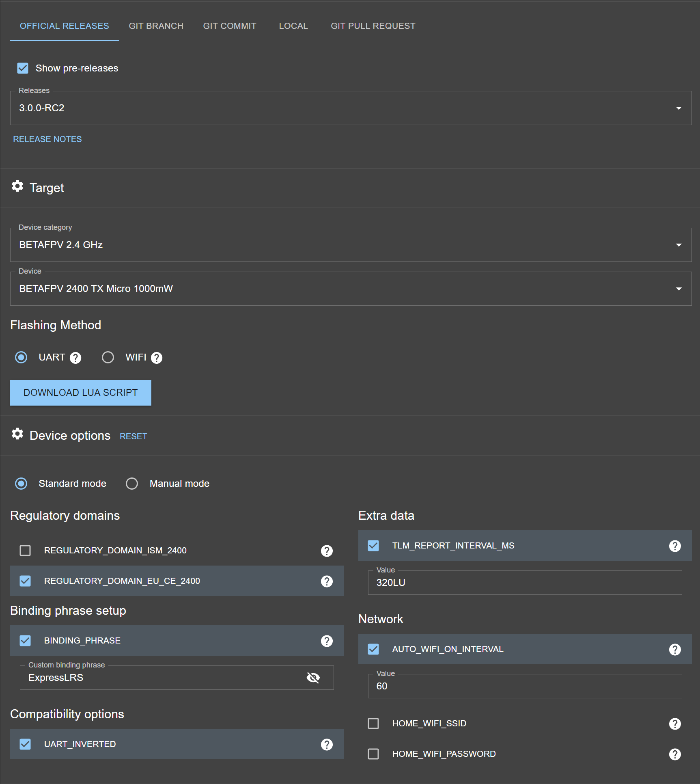This screenshot has height=784, width=700.
Task: Open BINDING_PHRASE help tooltip
Action: [327, 641]
